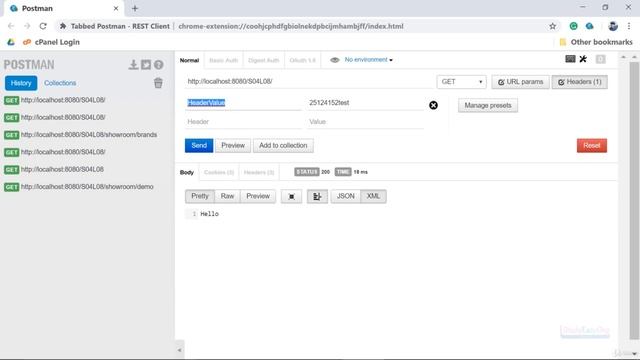Open the Postman Twitter icon
640x360 pixels.
[146, 64]
